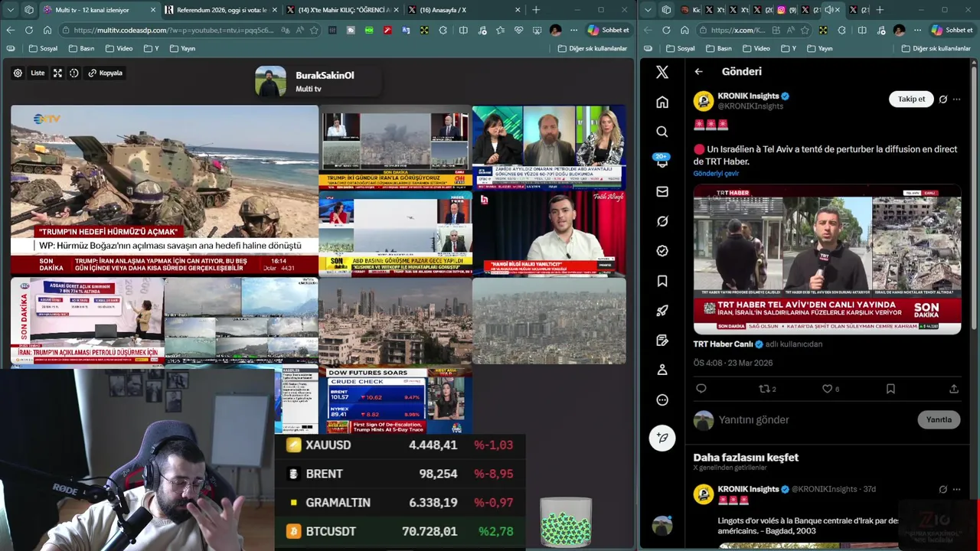This screenshot has width=980, height=551.
Task: Copy link with the Kopyala button
Action: 106,73
